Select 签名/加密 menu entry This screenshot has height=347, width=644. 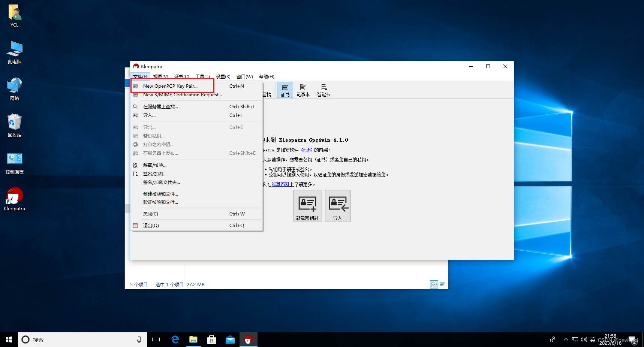pyautogui.click(x=196, y=174)
